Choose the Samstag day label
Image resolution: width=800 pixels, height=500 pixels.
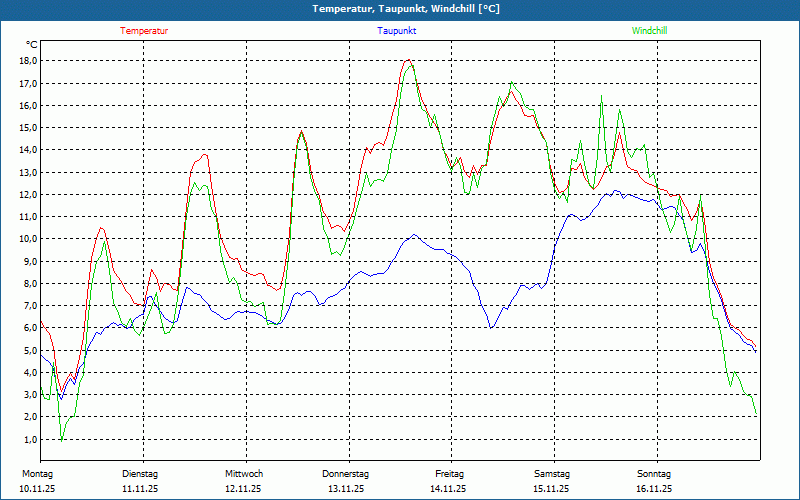552,474
